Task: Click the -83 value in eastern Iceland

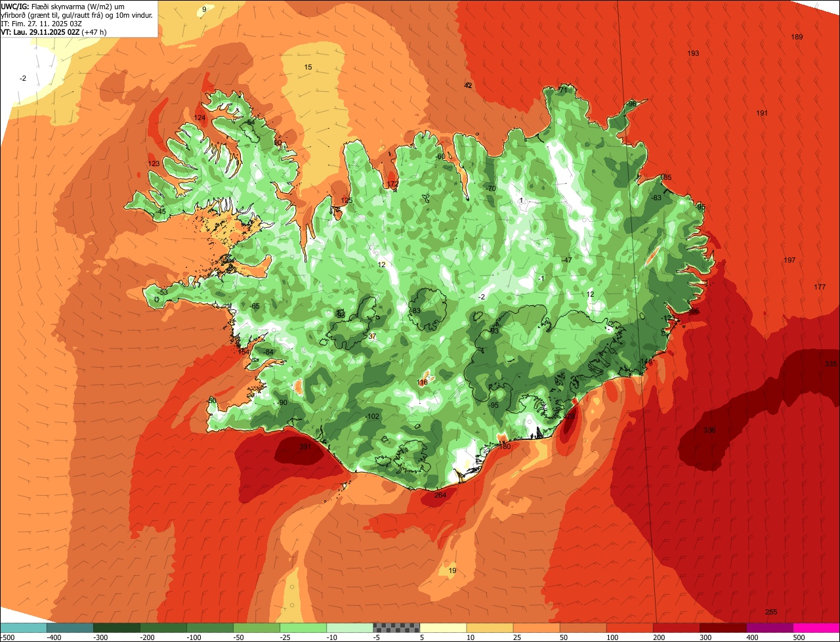Action: pos(656,198)
